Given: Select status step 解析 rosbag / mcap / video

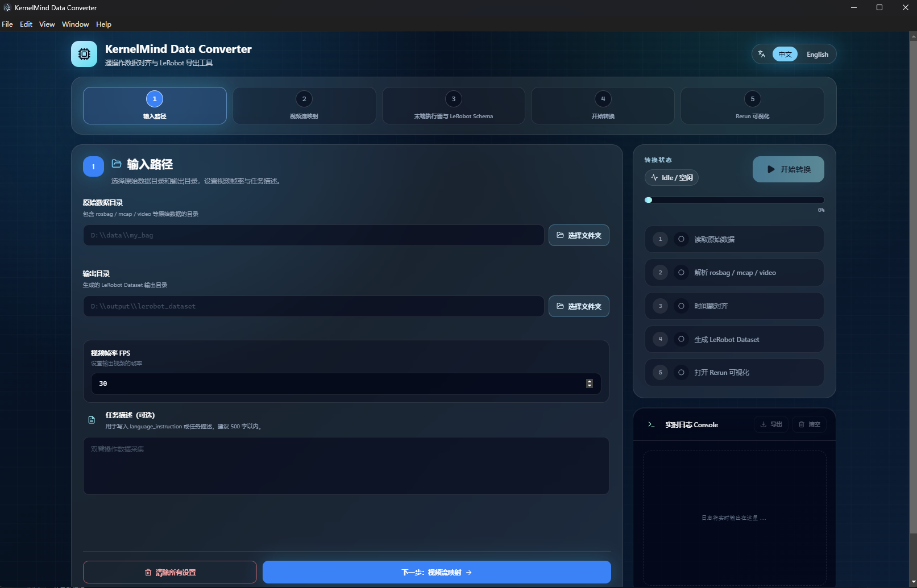Looking at the screenshot, I should [735, 273].
